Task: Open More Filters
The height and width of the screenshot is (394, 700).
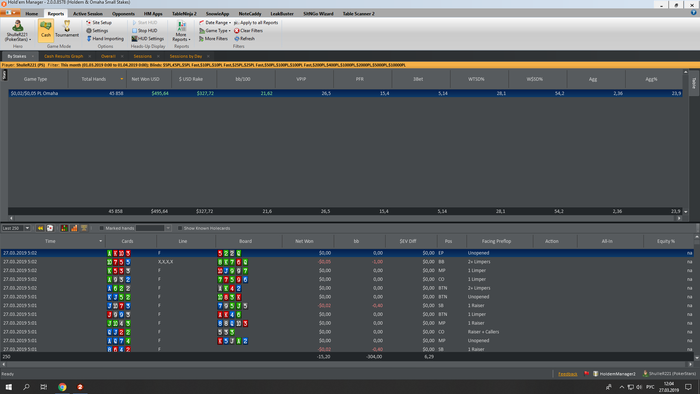Action: (213, 39)
